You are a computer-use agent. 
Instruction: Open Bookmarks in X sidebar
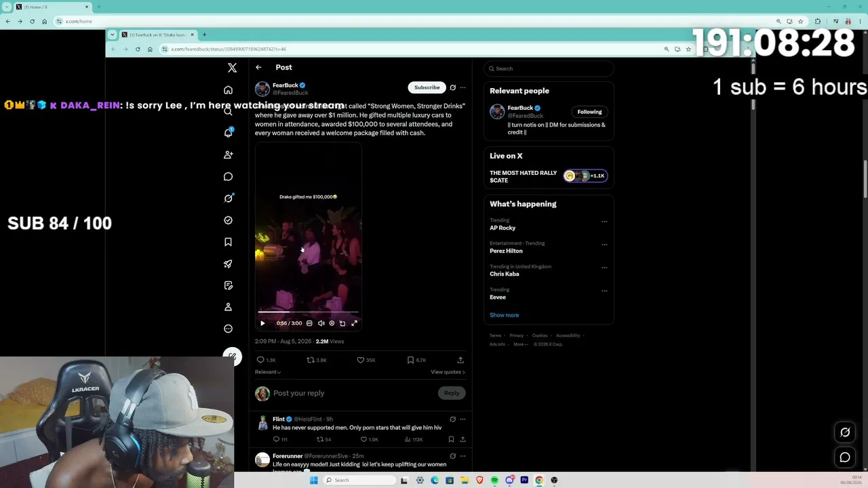228,242
